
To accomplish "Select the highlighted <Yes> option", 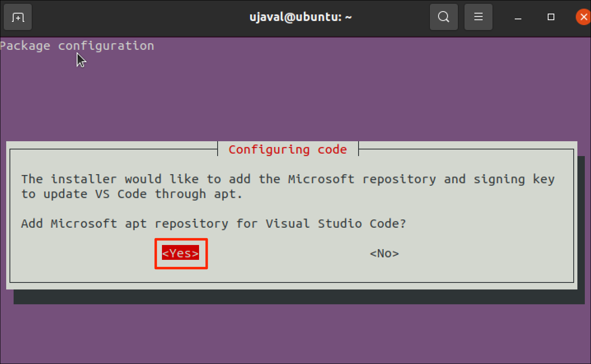I will [181, 253].
